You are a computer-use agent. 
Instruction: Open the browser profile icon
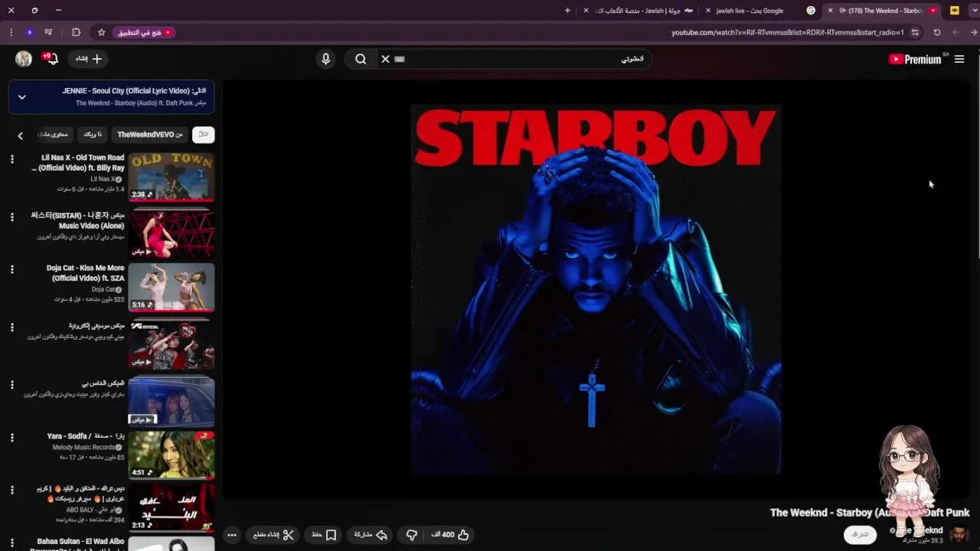point(29,32)
